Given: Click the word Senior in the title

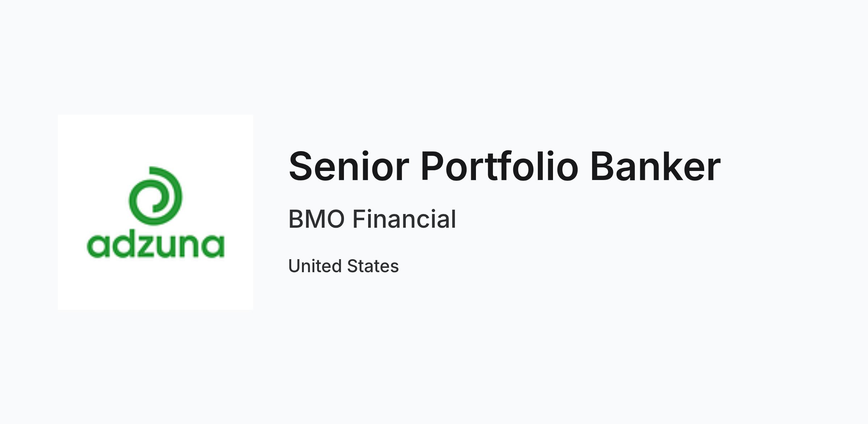Looking at the screenshot, I should 349,166.
